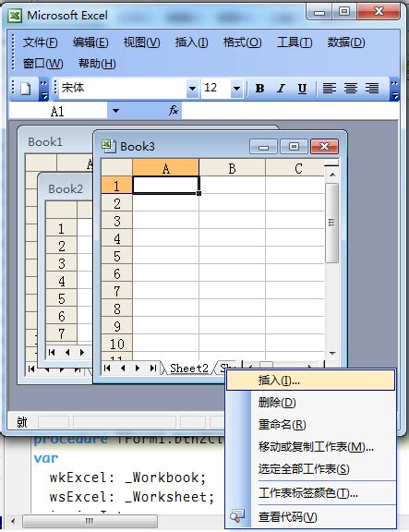The width and height of the screenshot is (409, 532).
Task: Select the Sheet2 tab in Book3
Action: click(189, 369)
